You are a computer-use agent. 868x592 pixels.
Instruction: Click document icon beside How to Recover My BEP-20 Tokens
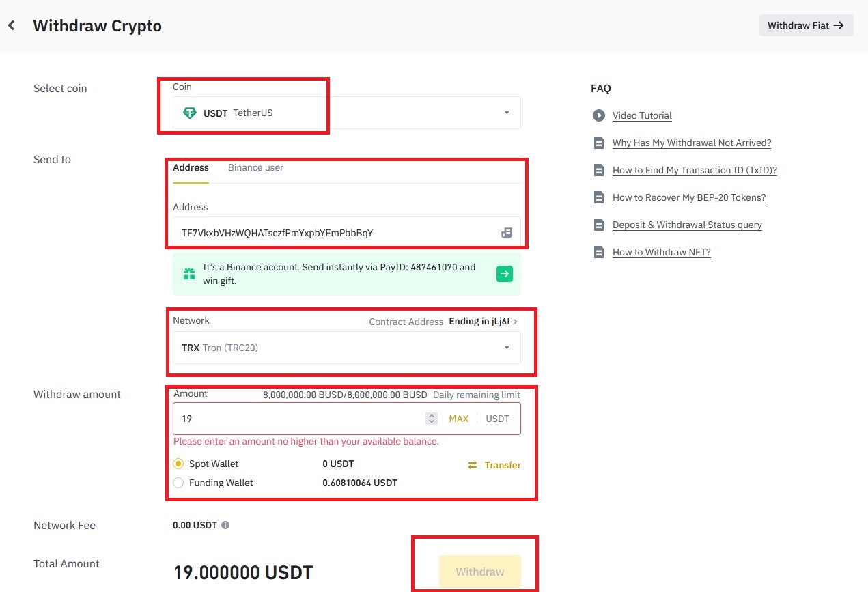pos(599,197)
